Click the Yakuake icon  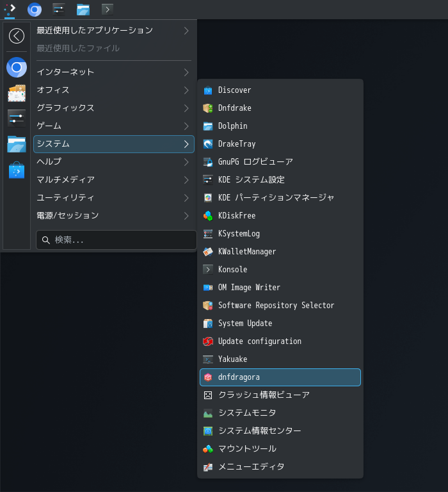coord(208,359)
